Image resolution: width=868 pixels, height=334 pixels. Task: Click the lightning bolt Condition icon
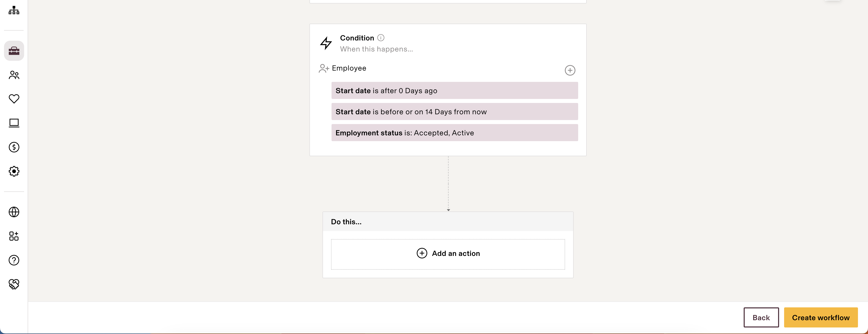tap(326, 43)
